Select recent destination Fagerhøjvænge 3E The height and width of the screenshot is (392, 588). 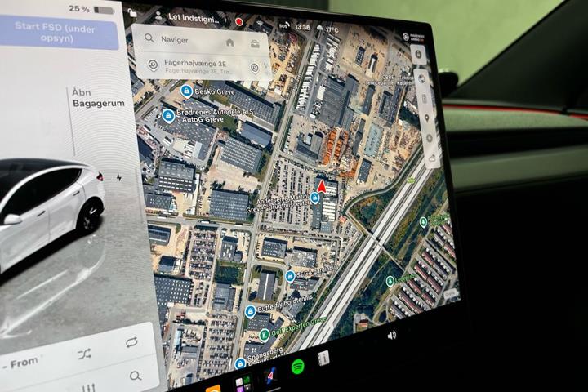[195, 66]
